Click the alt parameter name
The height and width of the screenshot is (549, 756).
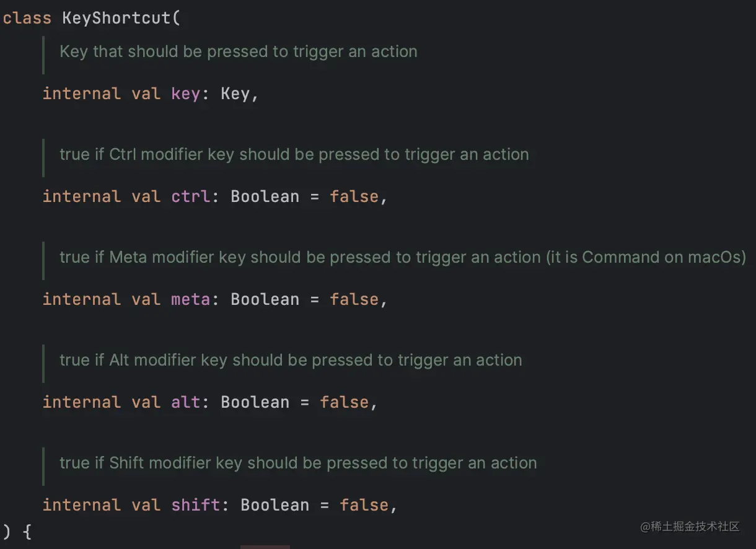pyautogui.click(x=185, y=402)
